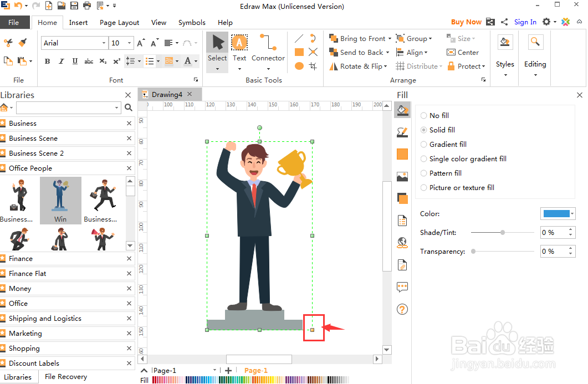The image size is (588, 384).
Task: Select the line drawing tool
Action: coord(299,38)
